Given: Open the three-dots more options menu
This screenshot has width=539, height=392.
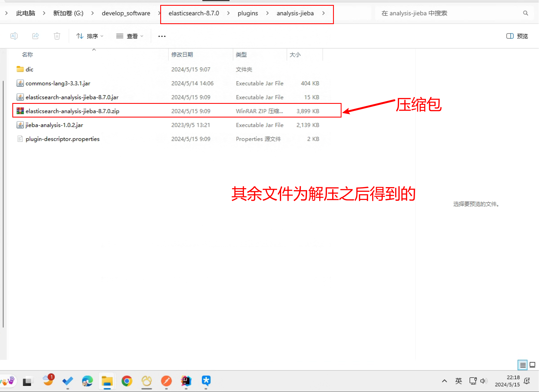Looking at the screenshot, I should pos(162,36).
